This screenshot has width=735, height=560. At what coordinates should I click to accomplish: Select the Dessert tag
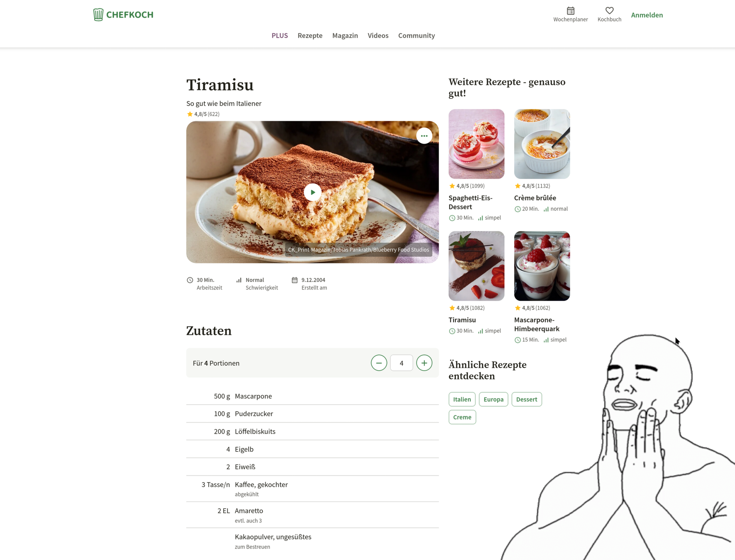[x=526, y=399]
